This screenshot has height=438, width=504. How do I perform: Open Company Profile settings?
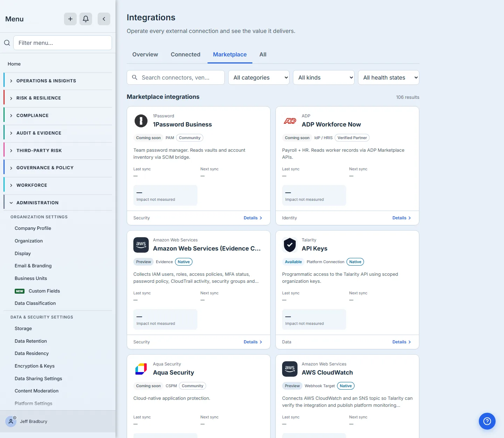coord(33,228)
